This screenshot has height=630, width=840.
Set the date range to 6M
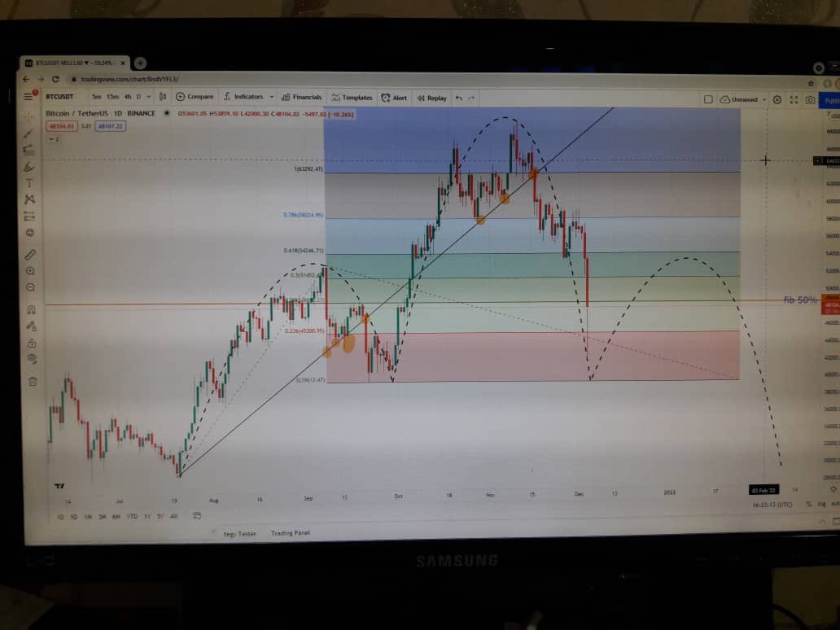pyautogui.click(x=116, y=517)
